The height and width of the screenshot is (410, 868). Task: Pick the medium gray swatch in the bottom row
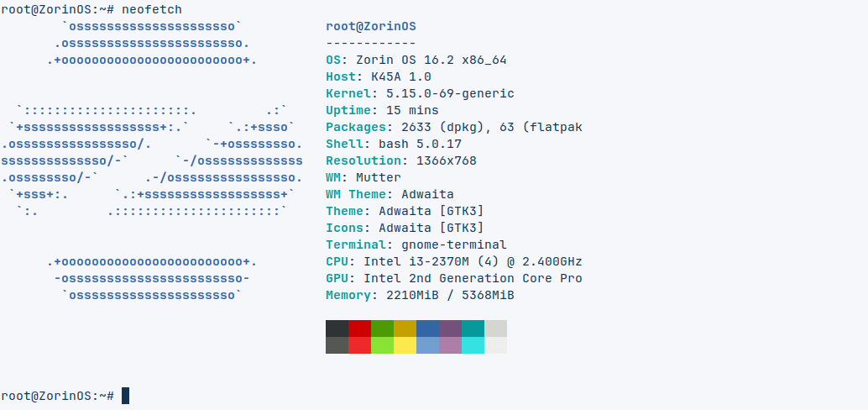pos(337,345)
